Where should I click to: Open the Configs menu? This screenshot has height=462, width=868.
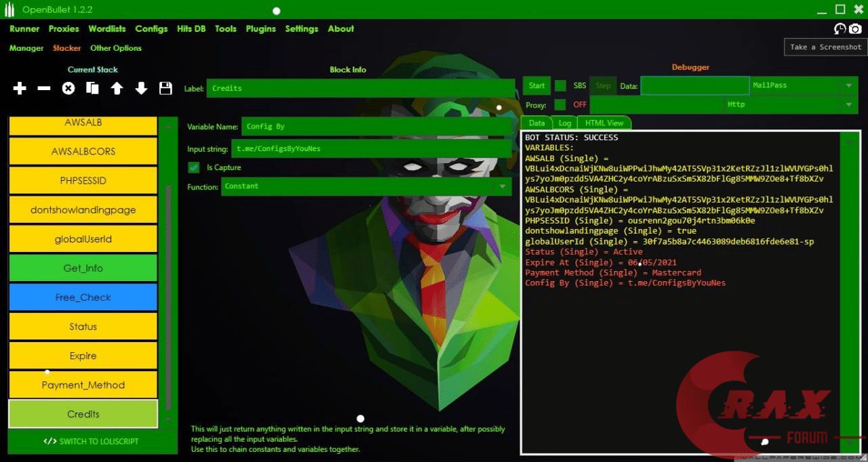pos(151,28)
